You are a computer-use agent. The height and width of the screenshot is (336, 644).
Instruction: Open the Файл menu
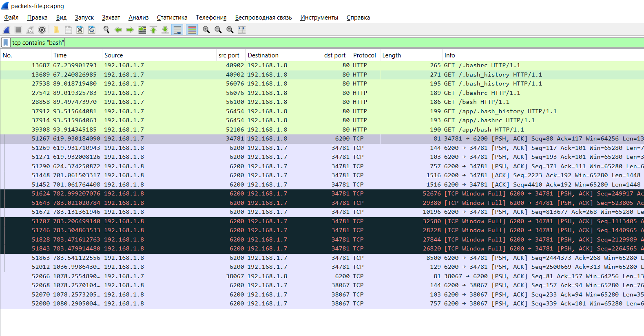coord(11,18)
